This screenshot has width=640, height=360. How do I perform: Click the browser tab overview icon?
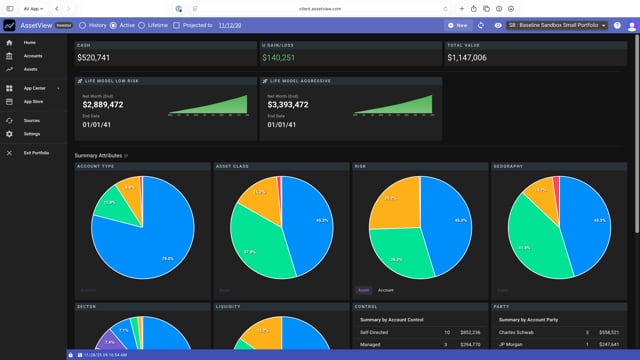click(x=486, y=9)
